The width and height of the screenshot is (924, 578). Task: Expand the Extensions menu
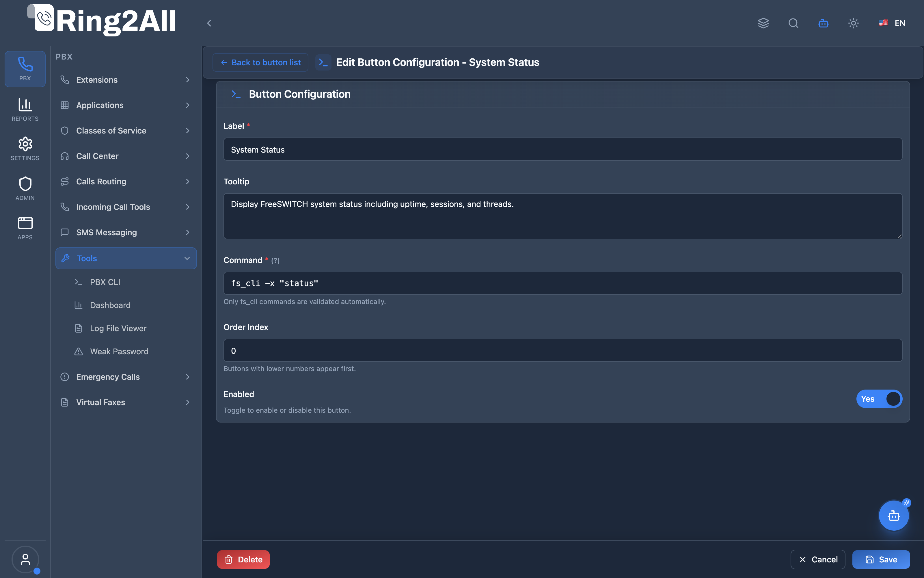coord(126,79)
